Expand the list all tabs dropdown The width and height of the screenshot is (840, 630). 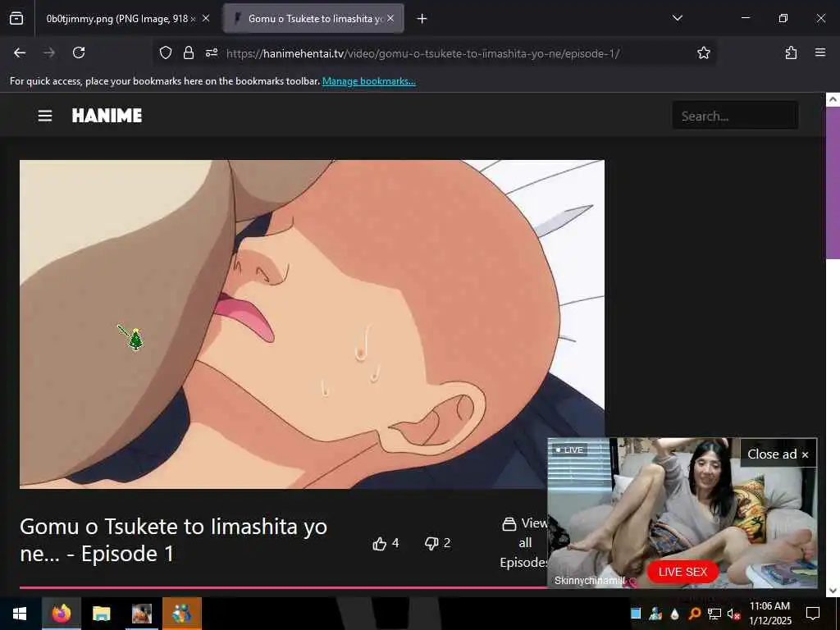677,18
